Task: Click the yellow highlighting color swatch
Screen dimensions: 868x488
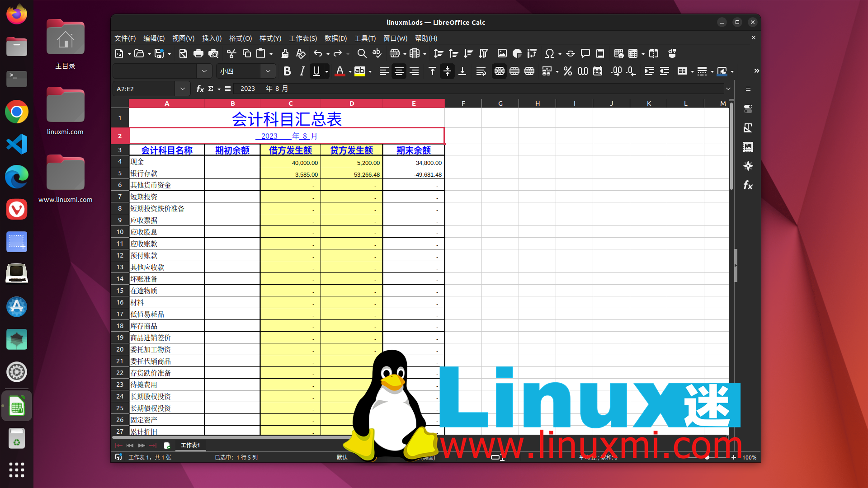Action: 360,71
